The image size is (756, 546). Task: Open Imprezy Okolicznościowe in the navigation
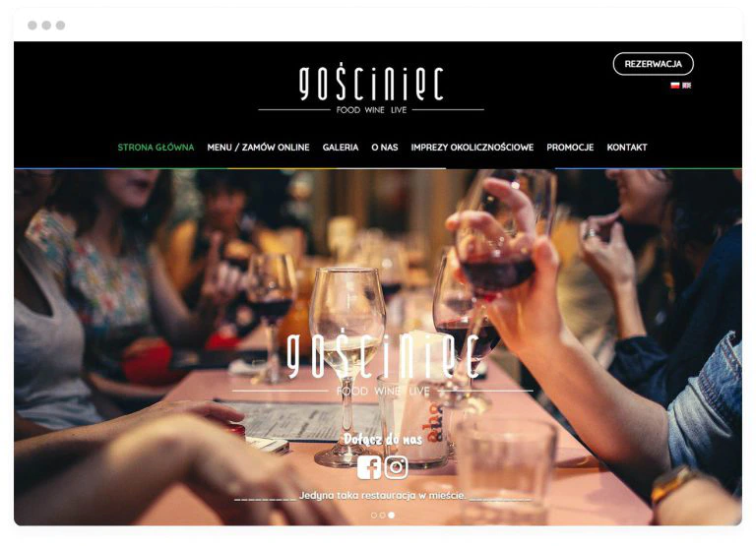coord(472,148)
